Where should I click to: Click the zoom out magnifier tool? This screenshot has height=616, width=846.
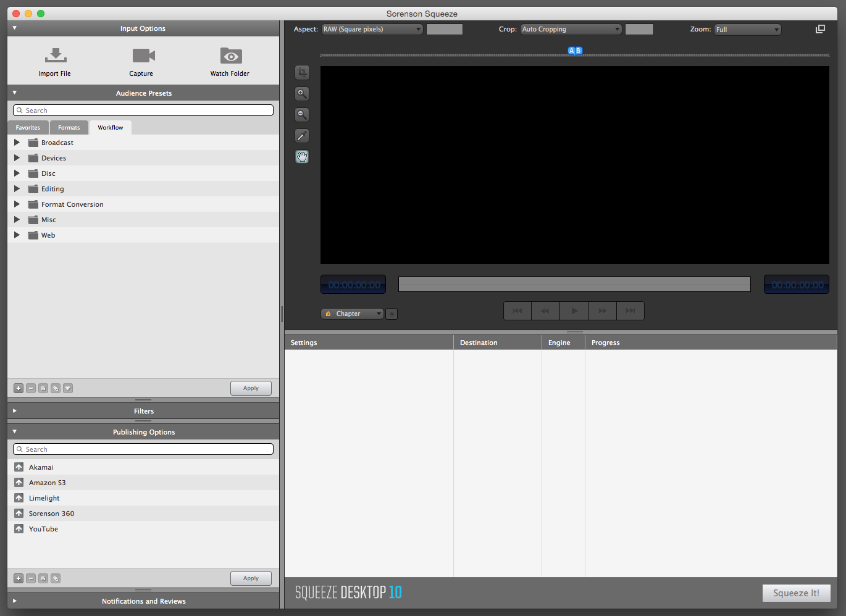coord(302,115)
